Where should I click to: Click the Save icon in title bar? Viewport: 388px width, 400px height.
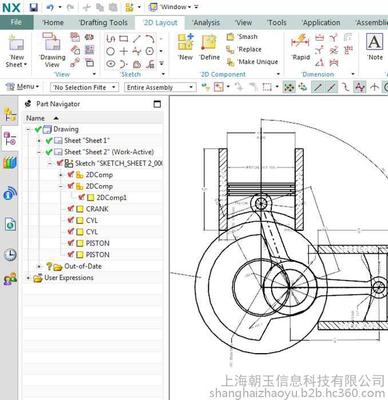click(x=33, y=7)
